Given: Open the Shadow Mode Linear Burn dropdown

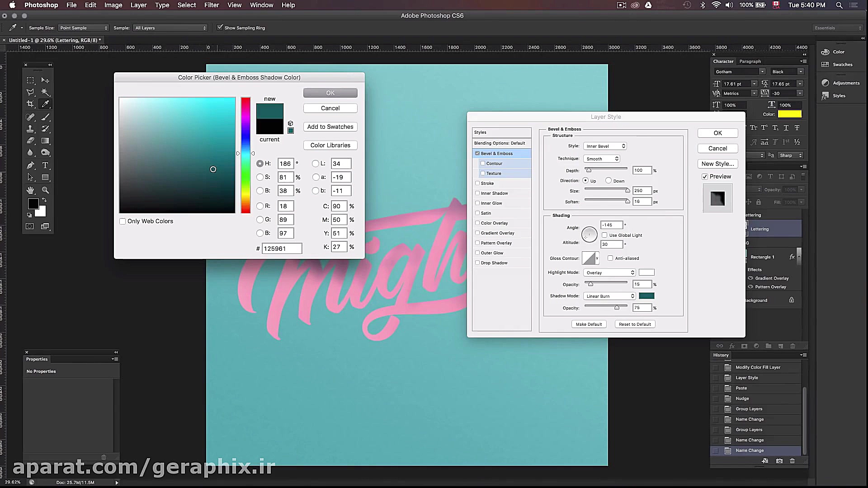Looking at the screenshot, I should 609,296.
